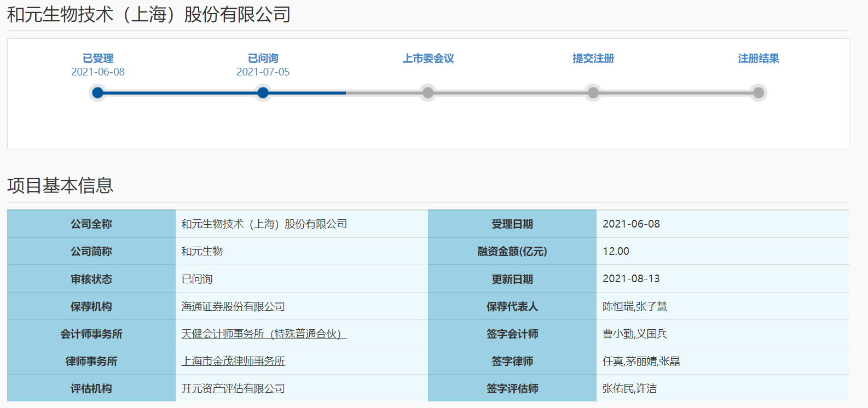Select the 注册结果 stage label
868x408 pixels.
[759, 59]
